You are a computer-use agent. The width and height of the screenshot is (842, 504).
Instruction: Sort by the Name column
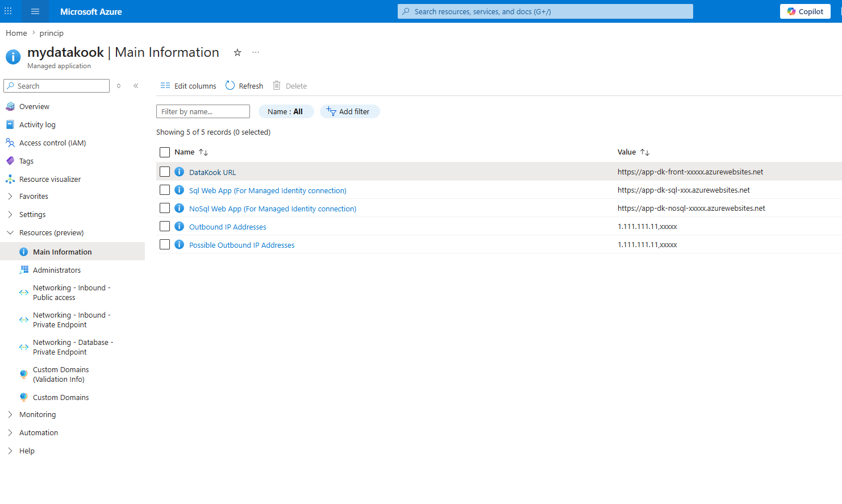[191, 152]
